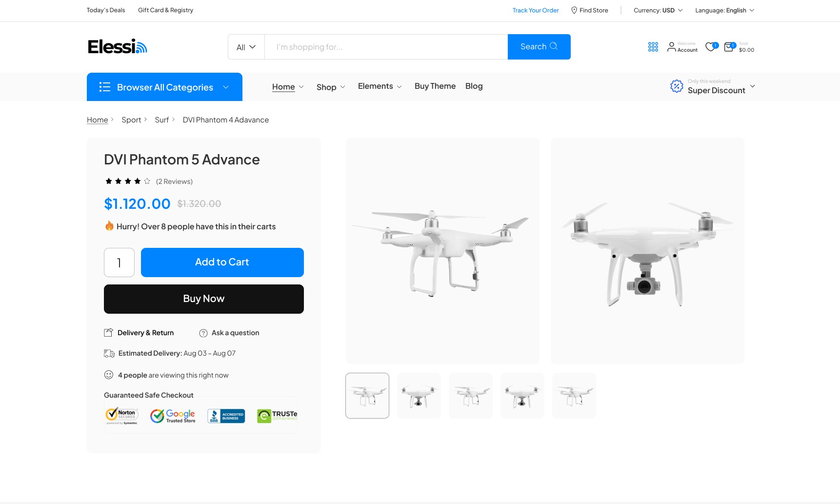Image resolution: width=840 pixels, height=504 pixels.
Task: Click the Account user icon
Action: 672,47
